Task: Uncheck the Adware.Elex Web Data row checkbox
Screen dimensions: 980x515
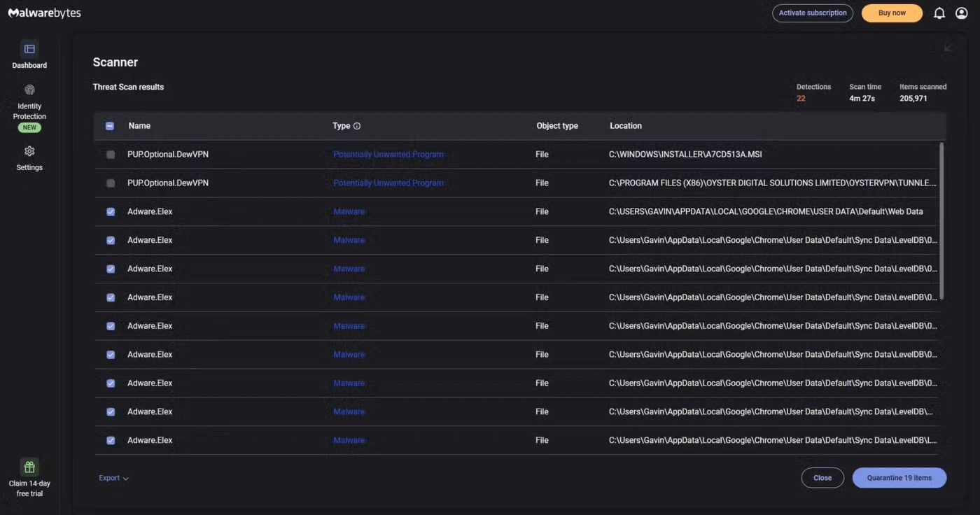Action: tap(111, 212)
